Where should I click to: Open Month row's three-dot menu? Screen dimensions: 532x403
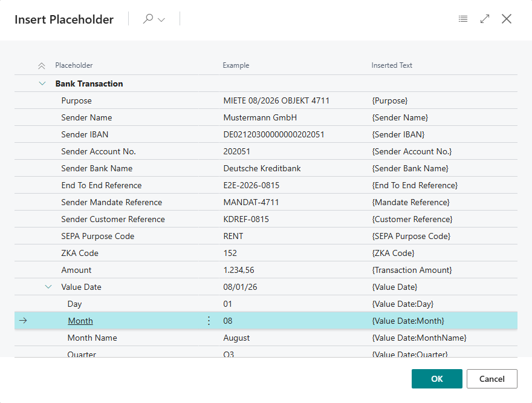pyautogui.click(x=209, y=321)
